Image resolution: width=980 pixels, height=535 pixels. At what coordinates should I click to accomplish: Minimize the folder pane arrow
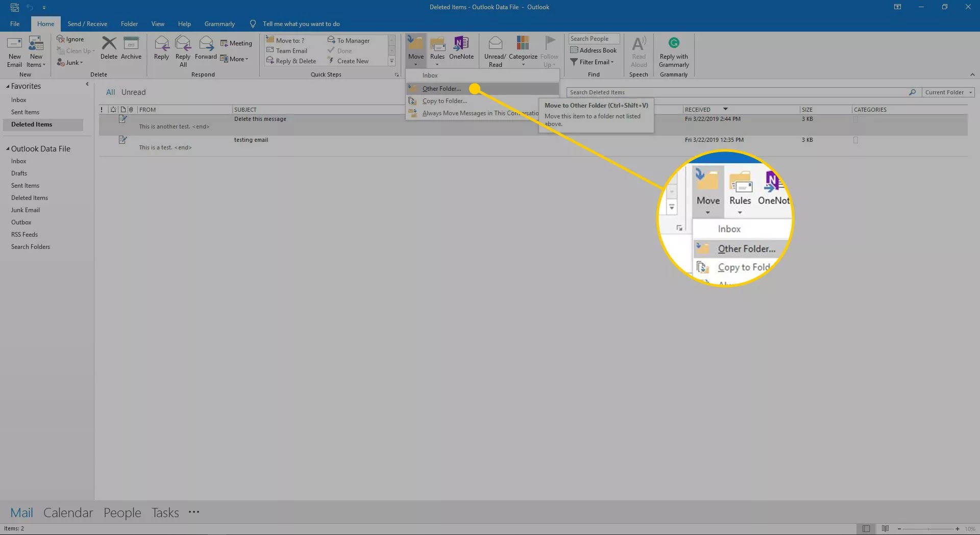(x=87, y=84)
